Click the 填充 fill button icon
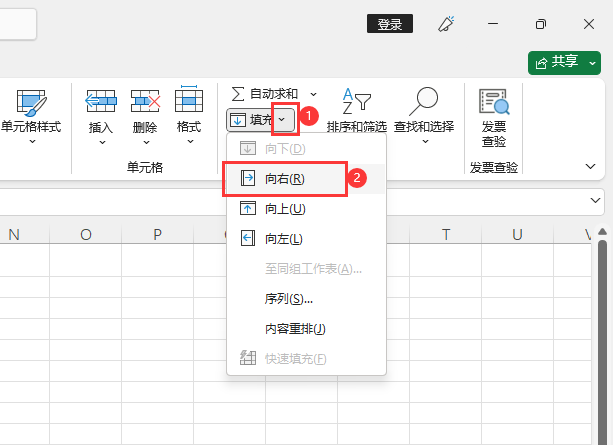 [238, 120]
